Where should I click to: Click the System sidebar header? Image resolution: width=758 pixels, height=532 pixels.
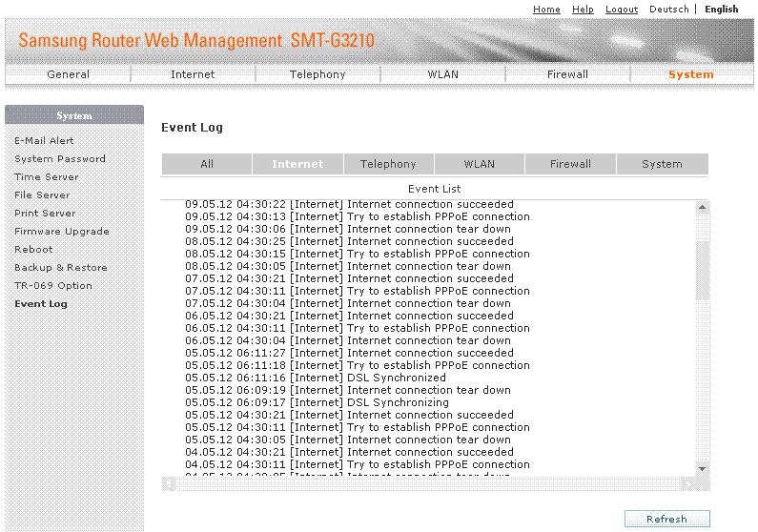(74, 115)
